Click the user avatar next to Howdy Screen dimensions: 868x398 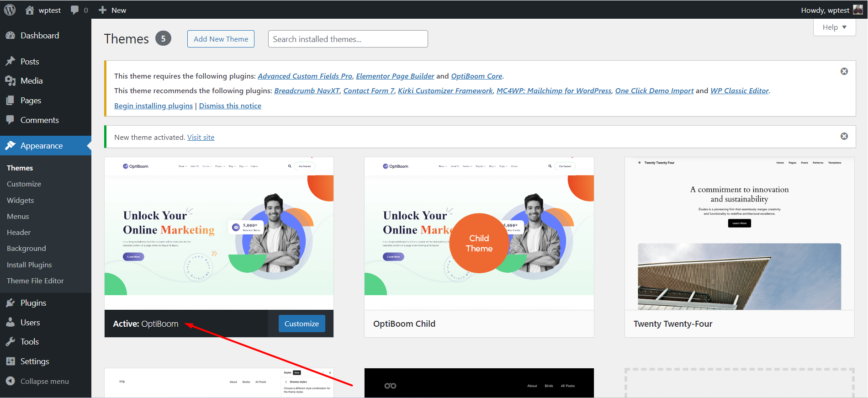point(857,10)
